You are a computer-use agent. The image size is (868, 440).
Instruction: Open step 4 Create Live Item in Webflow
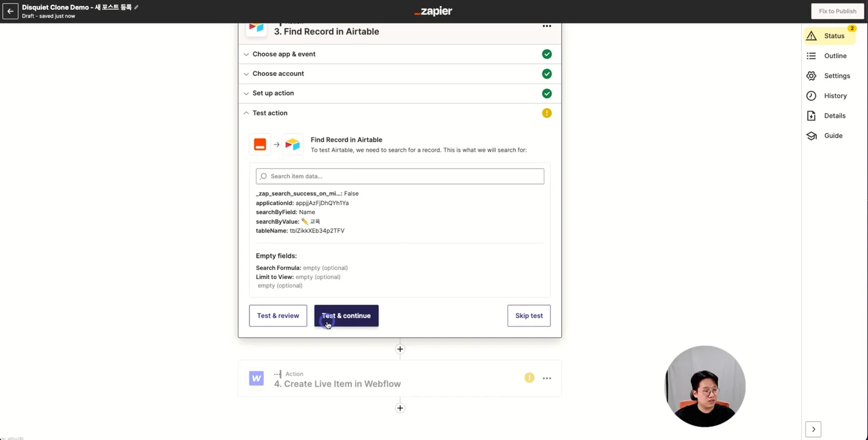[x=399, y=378]
